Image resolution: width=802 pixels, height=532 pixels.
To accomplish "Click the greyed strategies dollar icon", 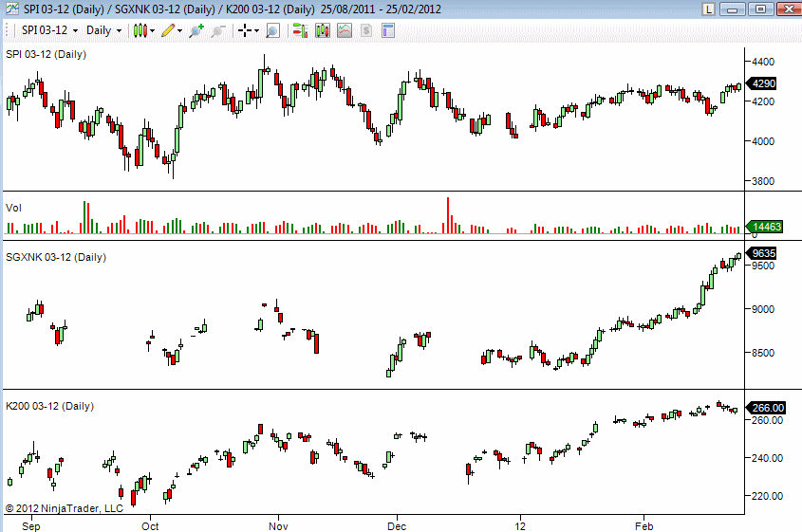I will (x=366, y=30).
